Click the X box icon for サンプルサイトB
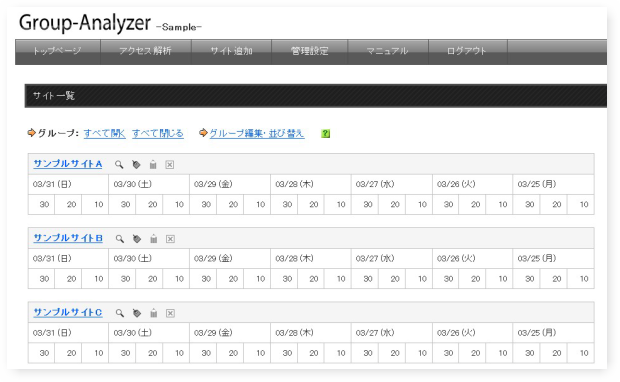Screen dimensions: 620x382 coord(170,239)
